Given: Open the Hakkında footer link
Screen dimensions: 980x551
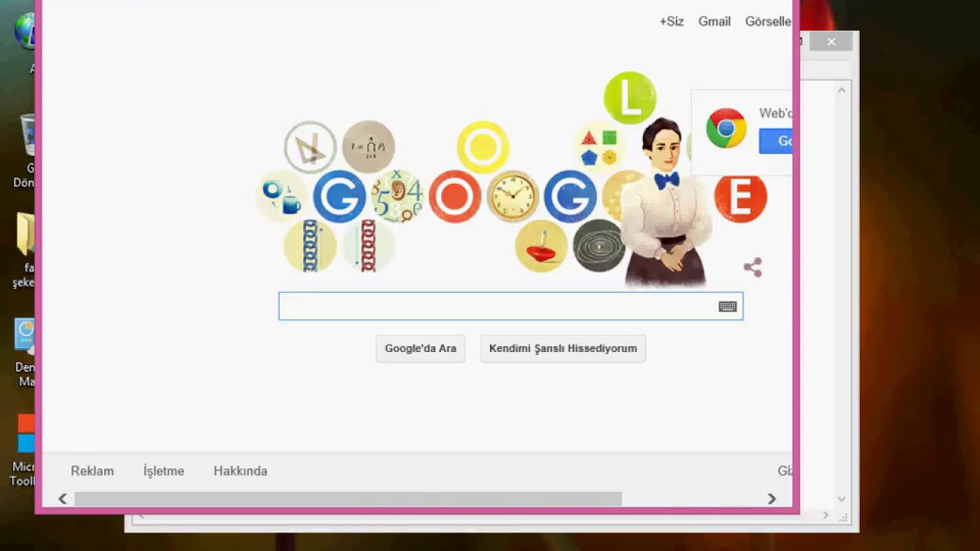Looking at the screenshot, I should [x=240, y=471].
